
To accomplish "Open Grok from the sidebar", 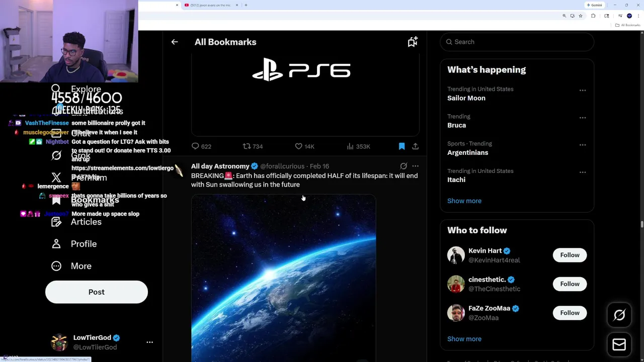I will [x=71, y=155].
